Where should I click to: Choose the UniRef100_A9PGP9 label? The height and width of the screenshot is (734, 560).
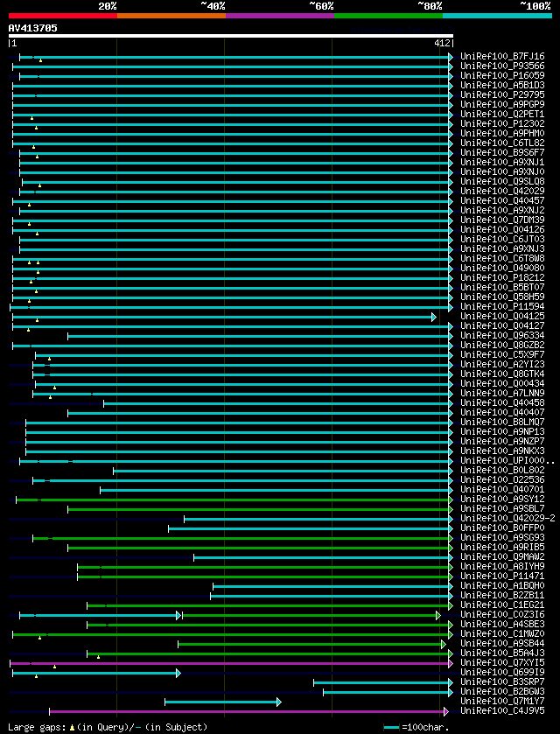[x=502, y=105]
